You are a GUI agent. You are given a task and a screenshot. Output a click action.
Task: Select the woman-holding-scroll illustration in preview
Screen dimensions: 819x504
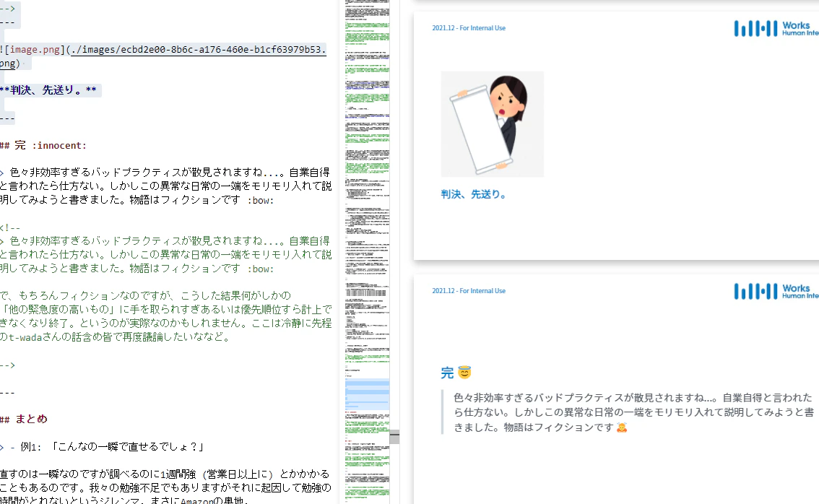[492, 124]
